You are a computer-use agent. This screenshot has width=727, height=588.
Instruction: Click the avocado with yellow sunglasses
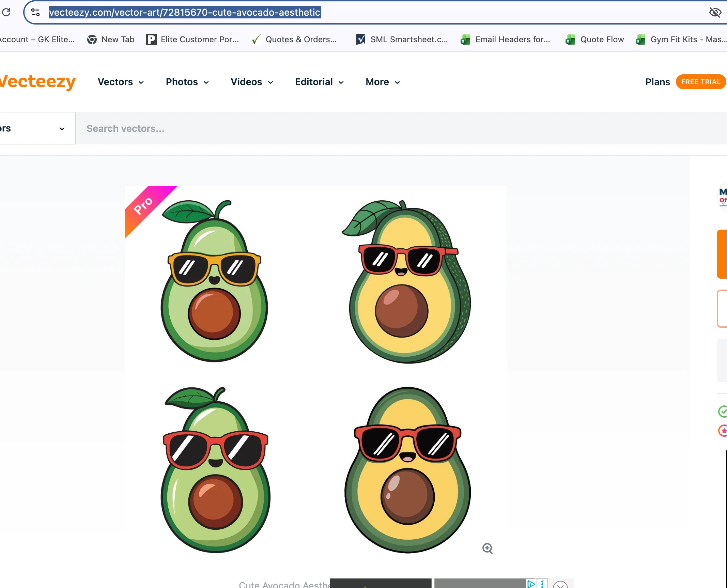(214, 281)
